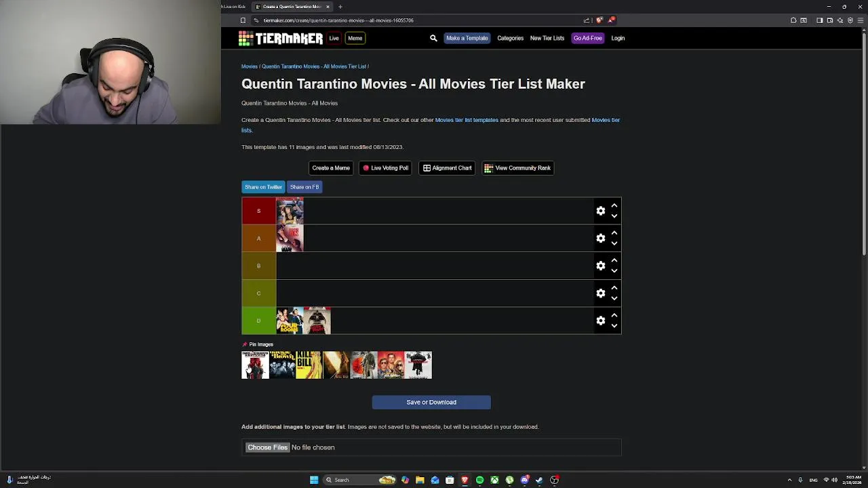Open New Tier Lists page
The image size is (868, 488).
547,39
